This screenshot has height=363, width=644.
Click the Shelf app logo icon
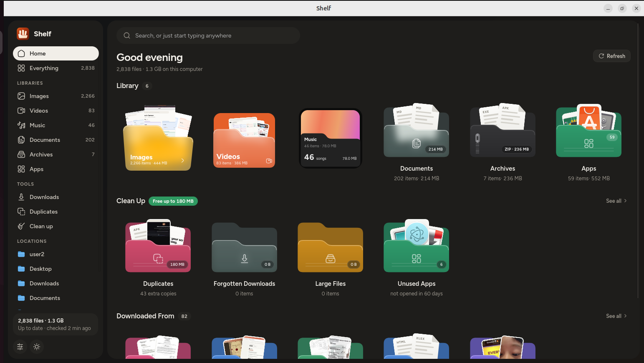(23, 34)
